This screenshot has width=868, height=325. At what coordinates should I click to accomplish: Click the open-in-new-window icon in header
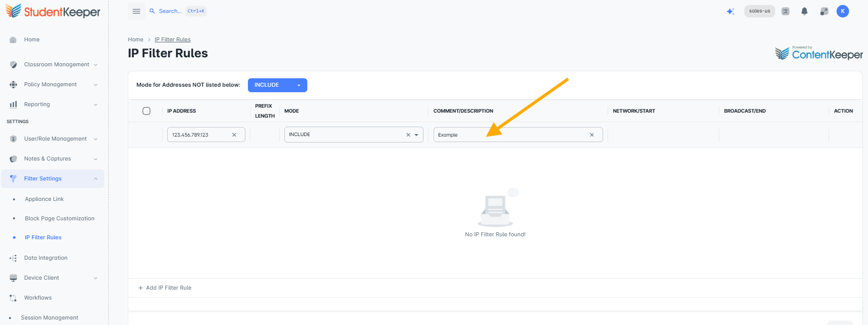824,11
